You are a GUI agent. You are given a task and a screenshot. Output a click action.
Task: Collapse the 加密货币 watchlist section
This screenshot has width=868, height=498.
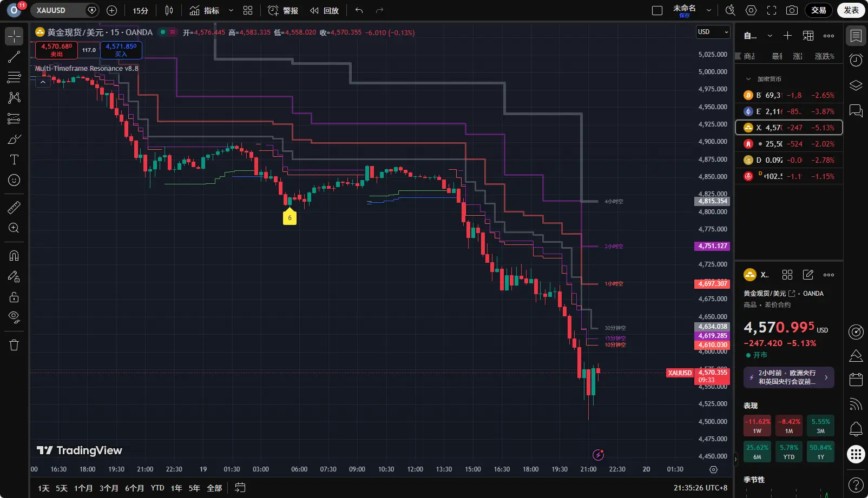pos(748,79)
